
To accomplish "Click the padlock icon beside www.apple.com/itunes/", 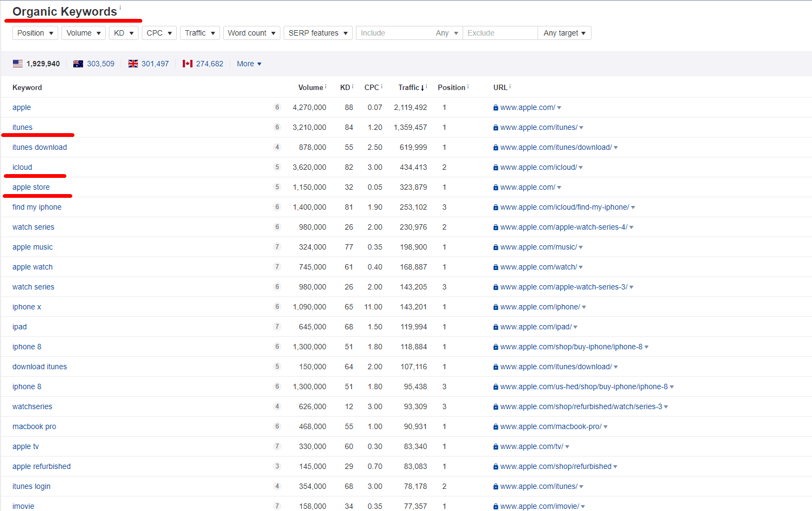I will click(x=496, y=127).
